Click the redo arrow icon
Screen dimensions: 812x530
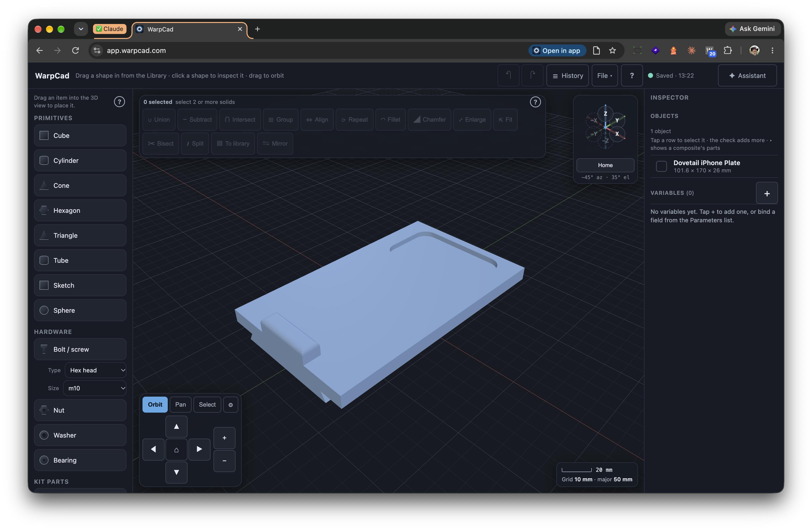tap(532, 75)
